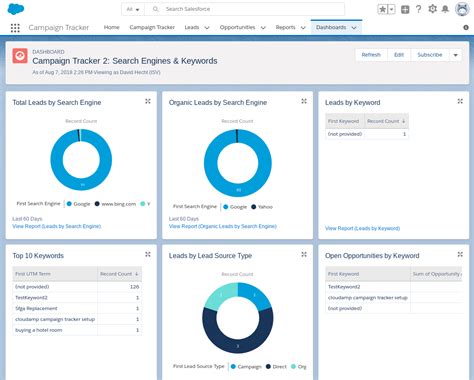Open the Reports tab
The image size is (474, 380).
tap(285, 27)
